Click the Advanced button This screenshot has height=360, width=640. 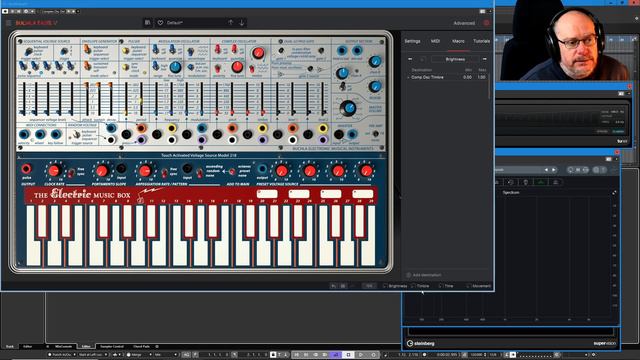click(464, 23)
